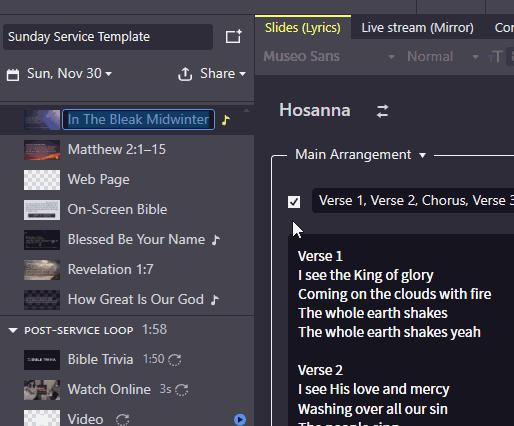Click the lyric line 'The whole earth shakes yeah'
The image size is (514, 426).
click(389, 332)
